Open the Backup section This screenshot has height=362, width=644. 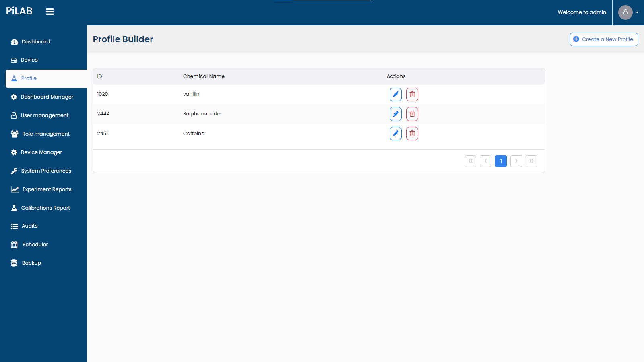pos(31,263)
